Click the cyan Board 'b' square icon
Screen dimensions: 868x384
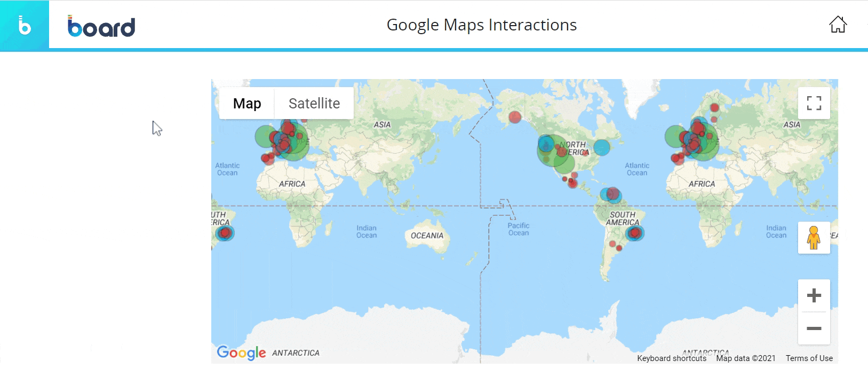coord(25,25)
